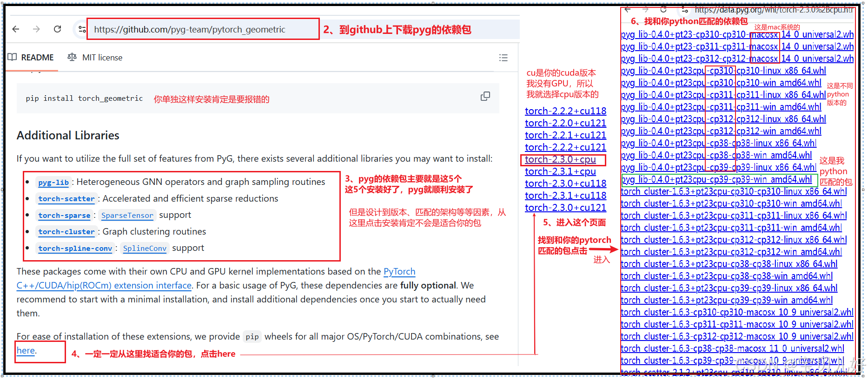The height and width of the screenshot is (380, 868).
Task: Download pyg_lib cp312 macosx wheel
Action: [737, 59]
